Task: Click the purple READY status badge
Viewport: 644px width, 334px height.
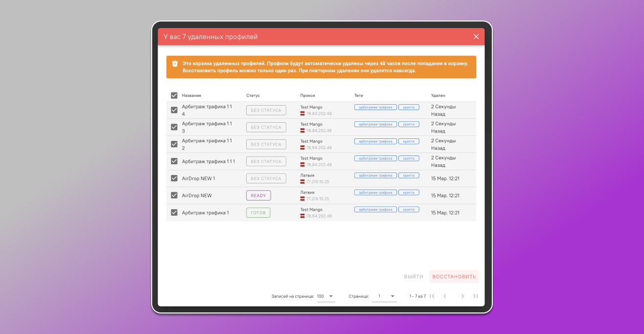Action: 258,196
